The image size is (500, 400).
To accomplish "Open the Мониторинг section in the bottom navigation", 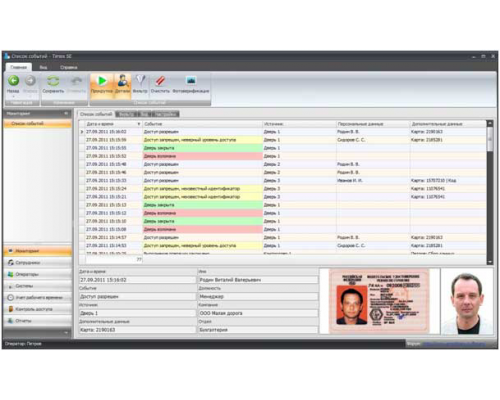I will [38, 251].
